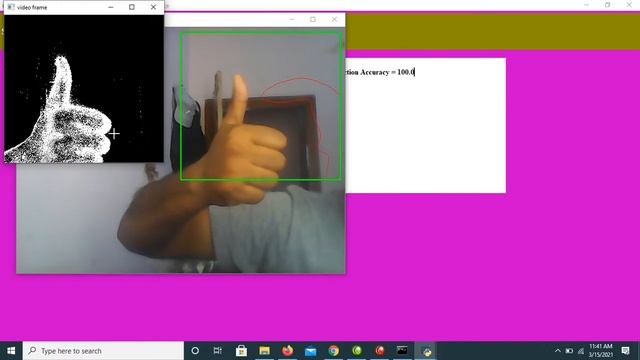
Task: Check battery status in system tray
Action: point(569,351)
